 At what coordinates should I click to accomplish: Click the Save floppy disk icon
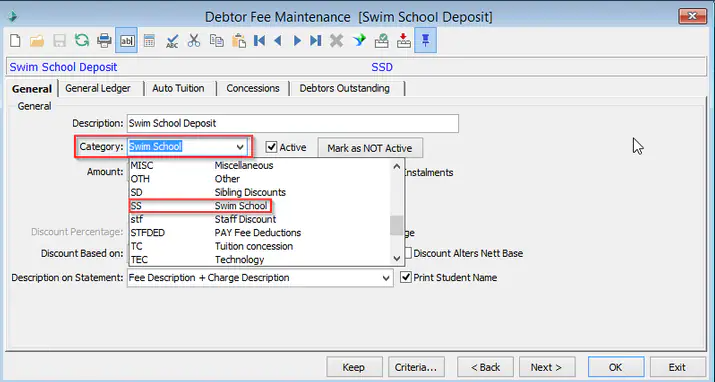click(59, 41)
